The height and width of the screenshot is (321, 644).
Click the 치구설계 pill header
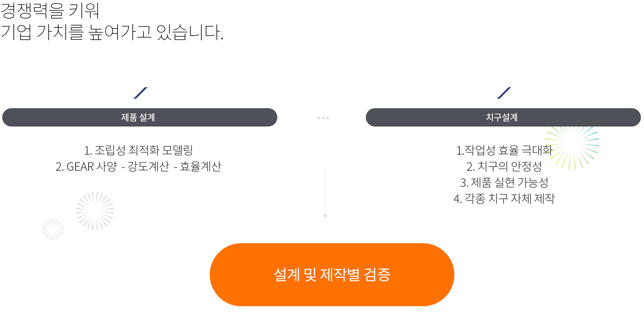coord(503,117)
